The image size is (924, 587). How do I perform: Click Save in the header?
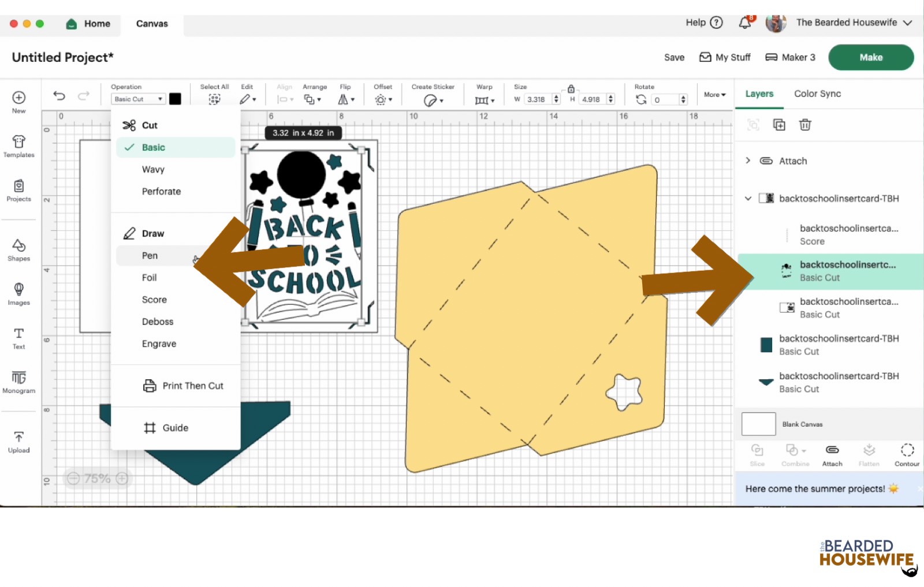(674, 57)
